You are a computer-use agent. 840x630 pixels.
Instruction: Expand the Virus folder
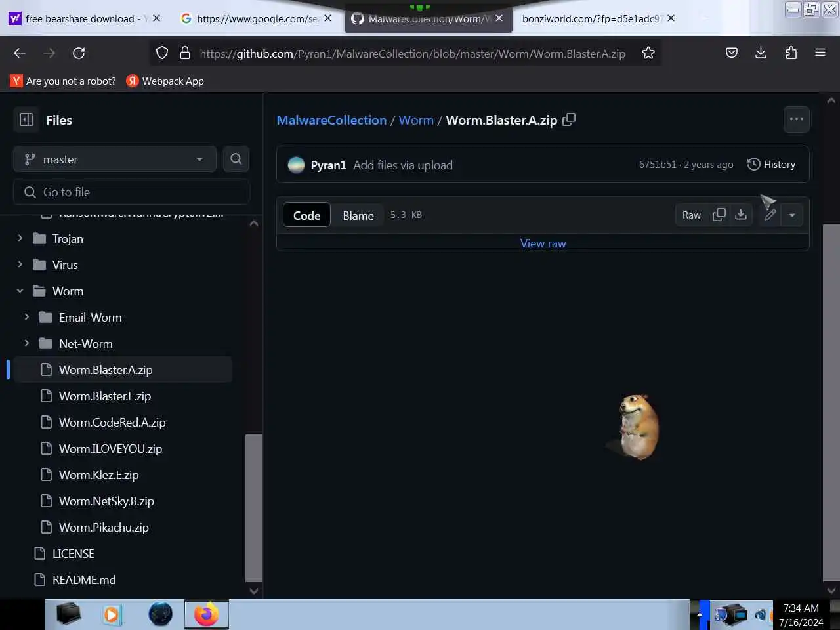click(x=20, y=264)
